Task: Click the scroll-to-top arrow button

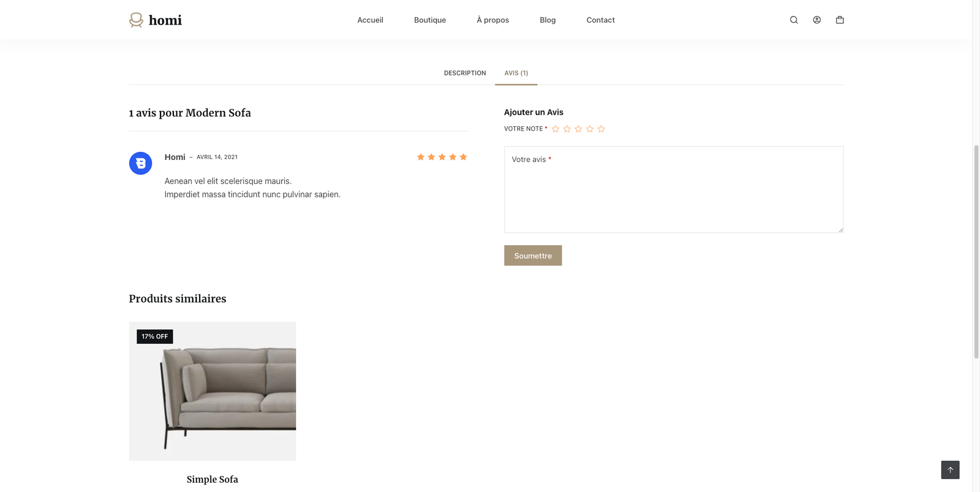Action: [x=950, y=470]
